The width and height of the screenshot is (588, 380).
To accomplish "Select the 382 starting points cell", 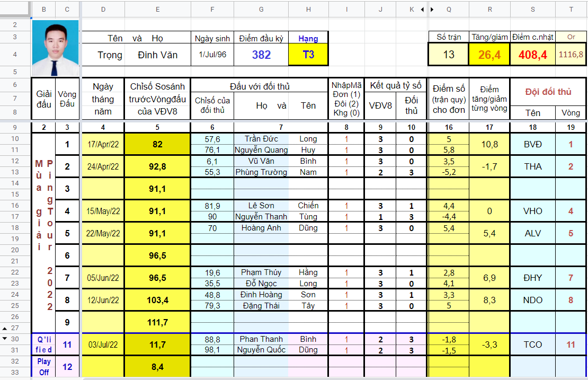I will 261,55.
